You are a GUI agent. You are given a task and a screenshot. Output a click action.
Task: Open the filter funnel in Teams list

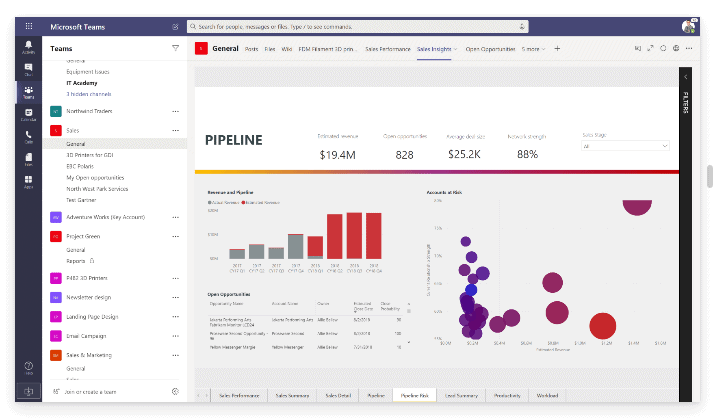tap(176, 48)
